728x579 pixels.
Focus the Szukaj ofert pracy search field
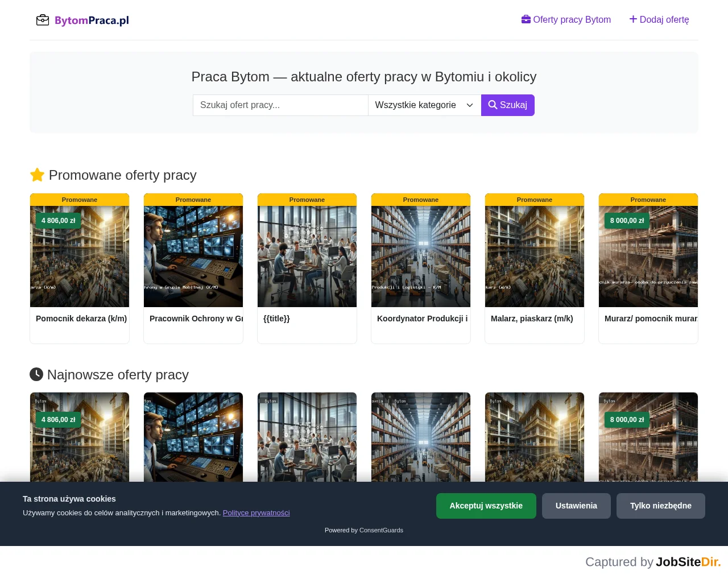tap(280, 105)
